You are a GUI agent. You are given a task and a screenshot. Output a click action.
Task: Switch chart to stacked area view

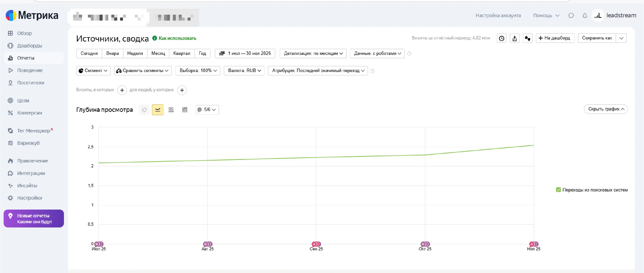[171, 110]
